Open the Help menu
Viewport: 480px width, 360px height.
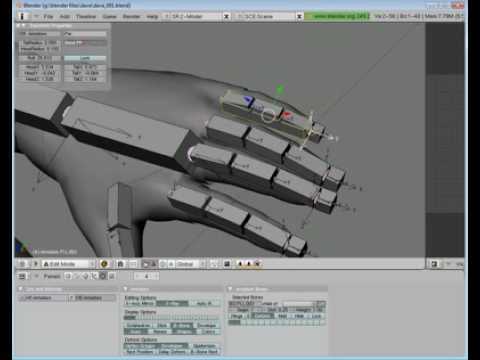click(152, 16)
